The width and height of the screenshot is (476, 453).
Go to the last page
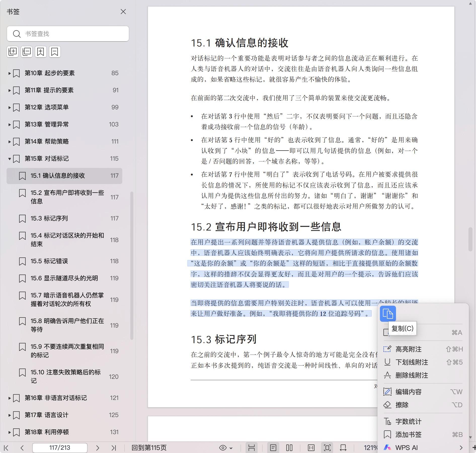point(114,448)
